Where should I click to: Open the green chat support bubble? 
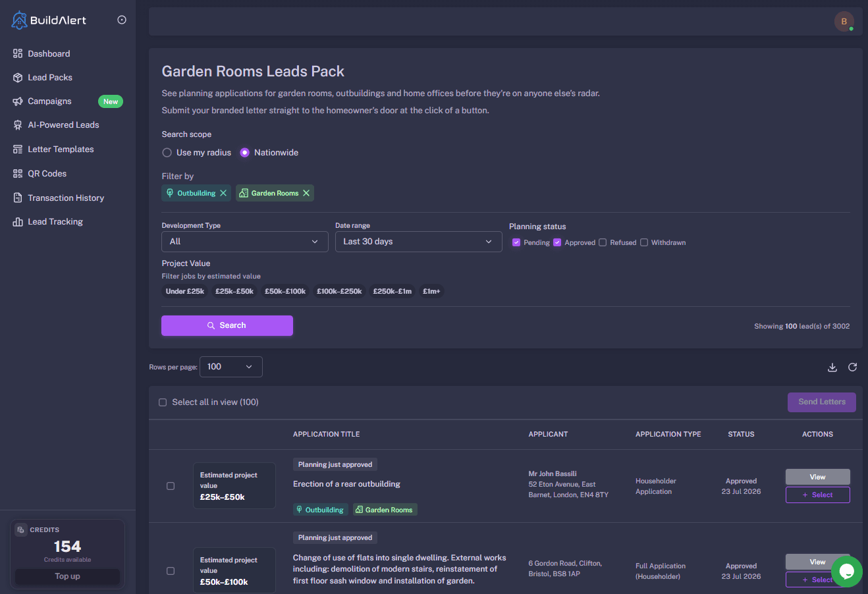point(847,571)
